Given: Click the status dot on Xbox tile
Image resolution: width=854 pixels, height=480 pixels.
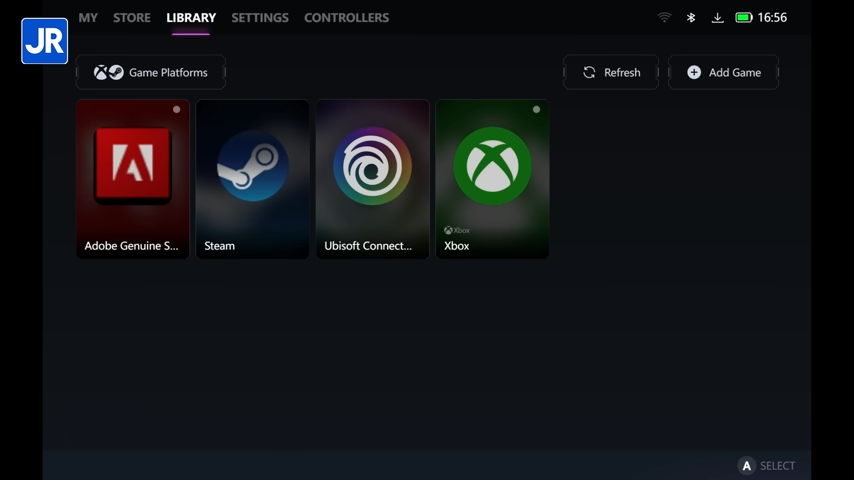Looking at the screenshot, I should [x=536, y=110].
